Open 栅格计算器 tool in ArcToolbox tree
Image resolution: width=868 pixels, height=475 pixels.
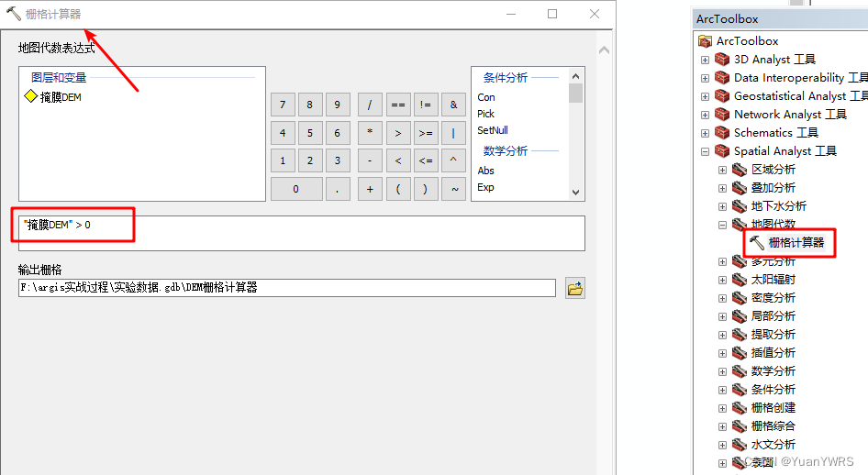[796, 242]
